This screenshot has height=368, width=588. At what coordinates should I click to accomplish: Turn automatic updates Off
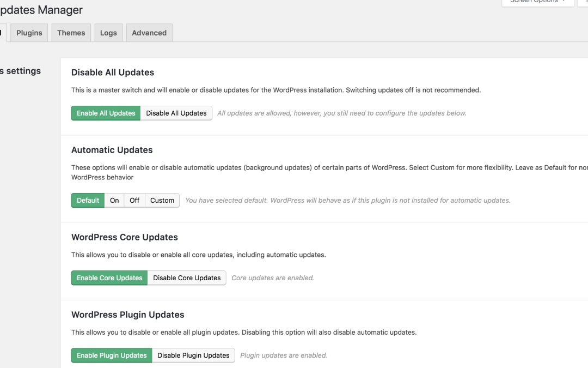click(134, 201)
